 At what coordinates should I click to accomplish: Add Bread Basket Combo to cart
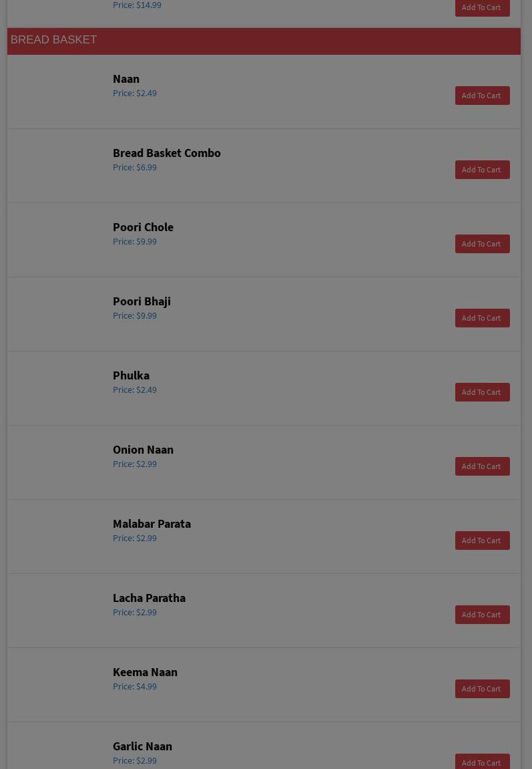[482, 170]
